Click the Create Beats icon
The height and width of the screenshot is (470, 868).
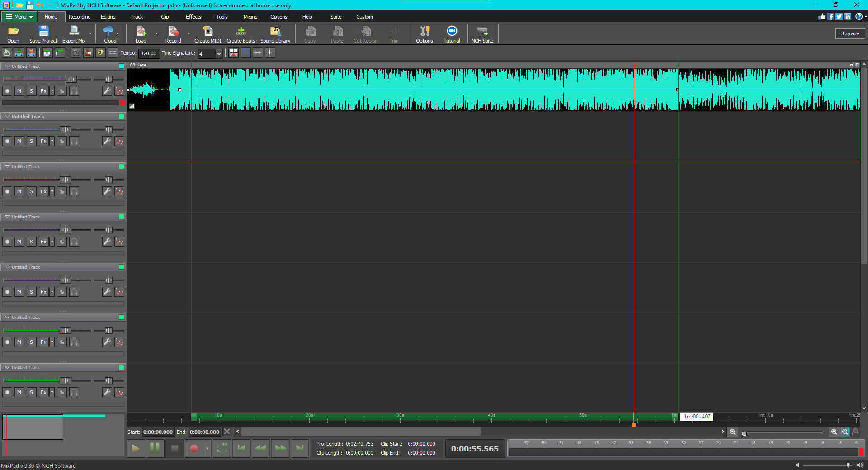(x=241, y=31)
